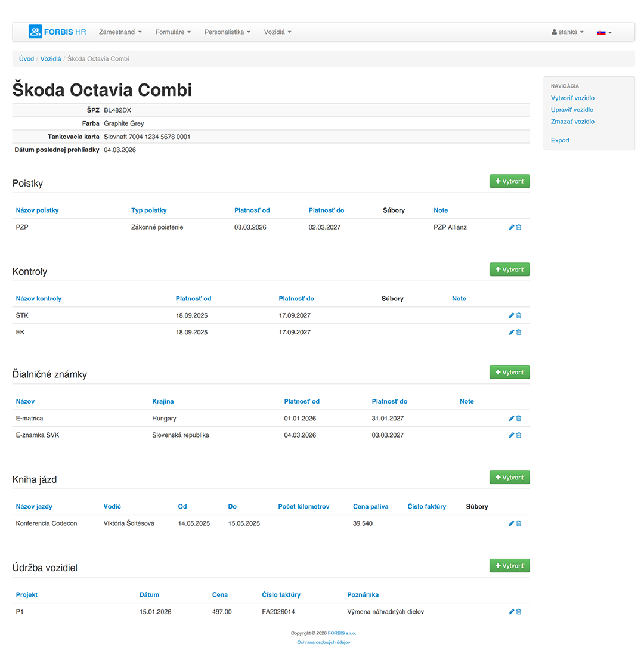Sort Kontroly by Názov kontroly
The width and height of the screenshot is (644, 663).
point(39,299)
